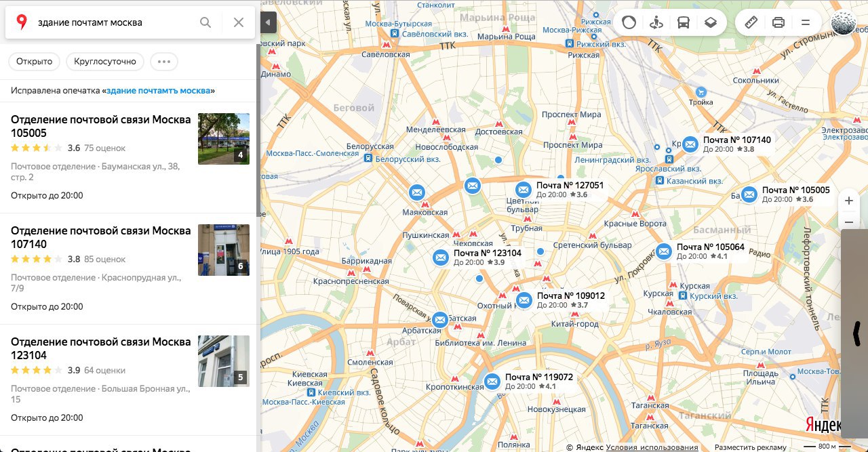Screen dimensions: 868x452
Task: Click the "75 оценок" rating count
Action: (104, 148)
